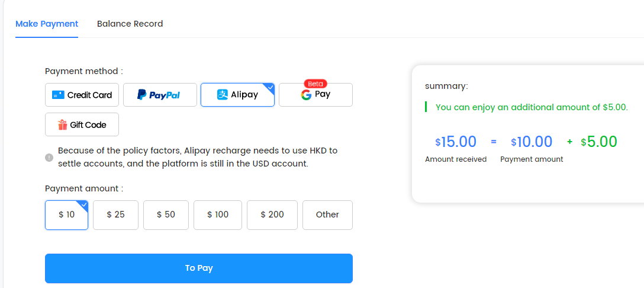Click the PayPal logo icon

coord(141,95)
